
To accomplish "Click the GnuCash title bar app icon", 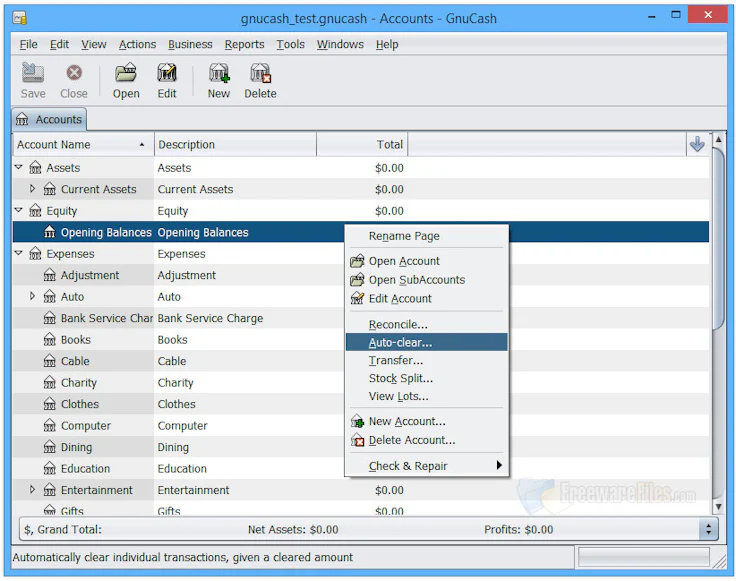I will 20,18.
